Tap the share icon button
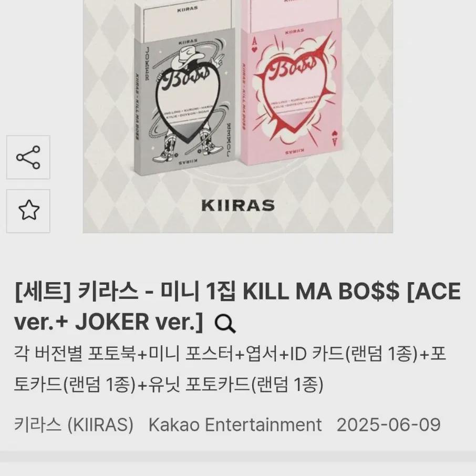This screenshot has width=476, height=476. [28, 157]
